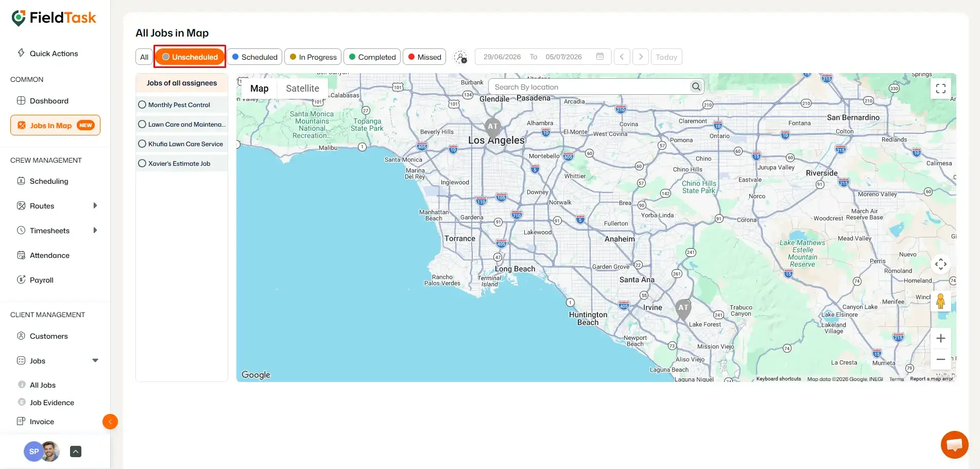Expand the Timesheets submenu arrow
The image size is (980, 469).
95,230
